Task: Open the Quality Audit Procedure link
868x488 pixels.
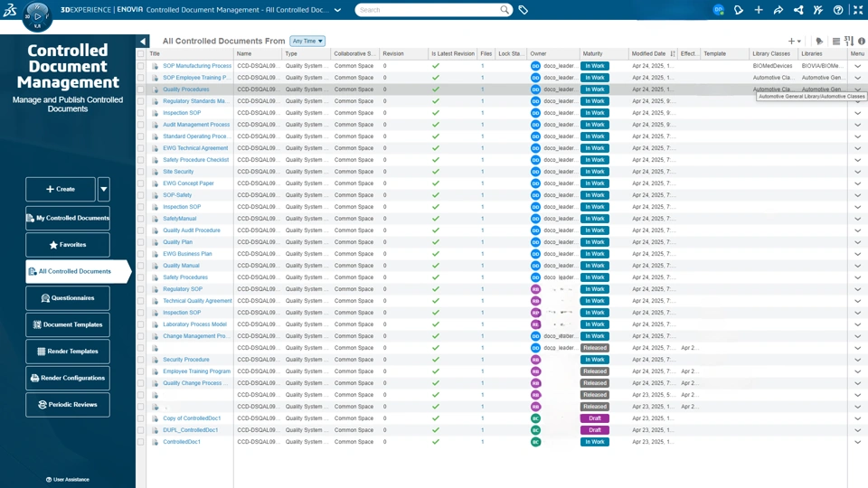Action: point(192,230)
